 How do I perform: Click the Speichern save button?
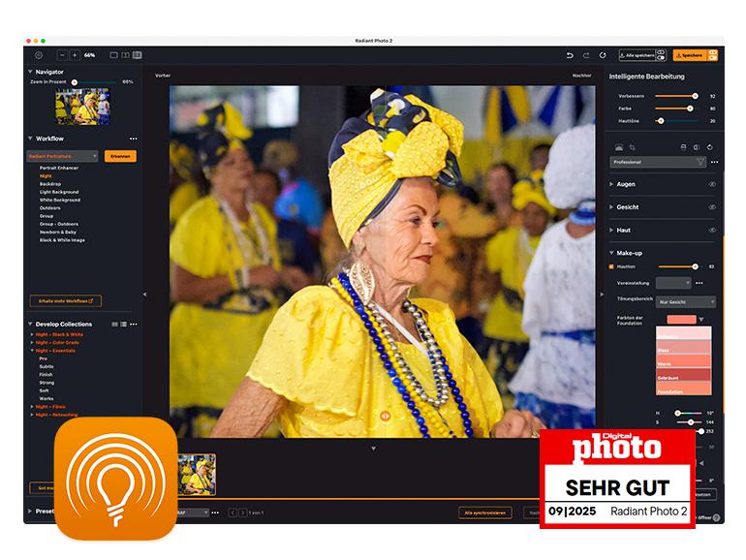pos(690,55)
